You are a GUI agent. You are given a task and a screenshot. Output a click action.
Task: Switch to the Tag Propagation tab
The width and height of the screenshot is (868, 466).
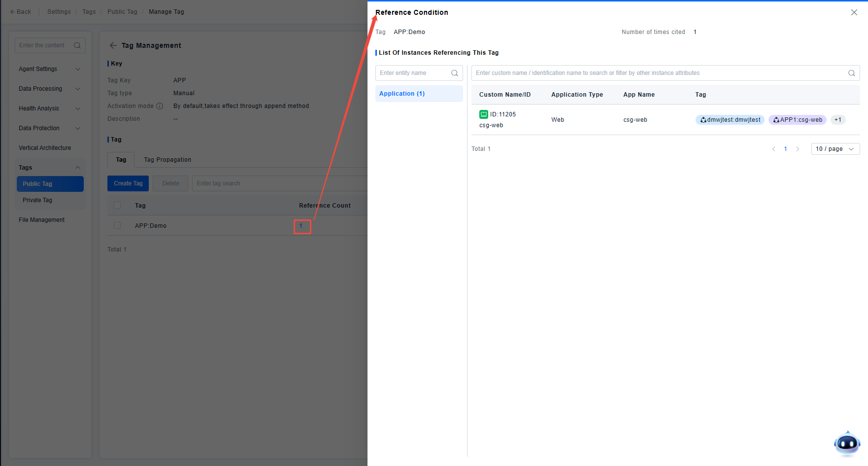click(x=167, y=160)
